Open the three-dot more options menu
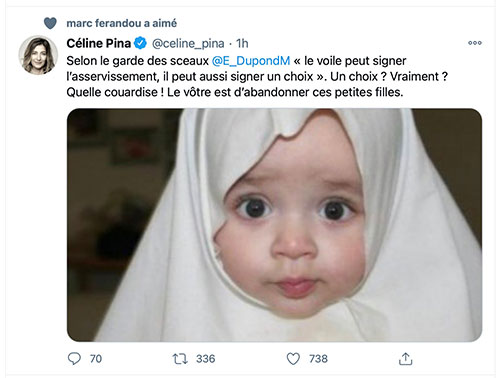The height and width of the screenshot is (378, 500). 475,43
